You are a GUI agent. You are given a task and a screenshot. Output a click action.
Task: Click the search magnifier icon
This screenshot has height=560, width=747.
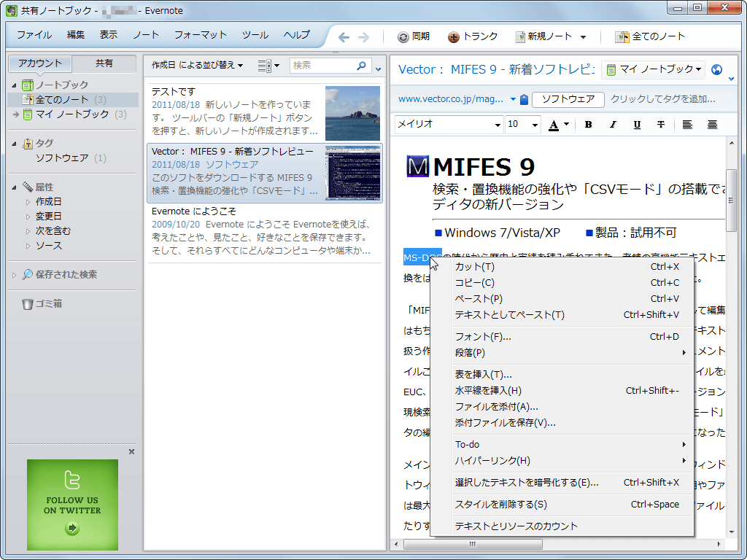(362, 66)
